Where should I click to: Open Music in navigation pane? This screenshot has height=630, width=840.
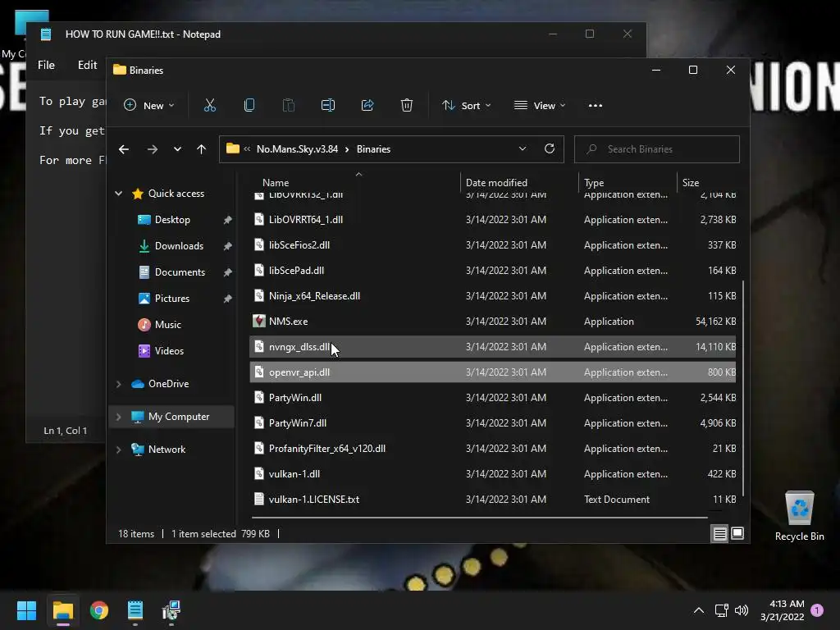click(x=167, y=325)
